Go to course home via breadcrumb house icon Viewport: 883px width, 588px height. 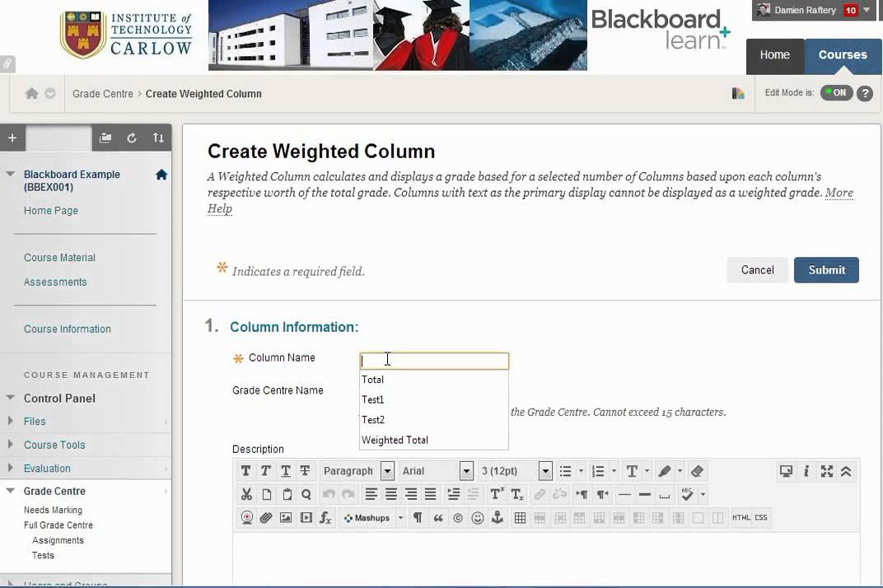[32, 94]
